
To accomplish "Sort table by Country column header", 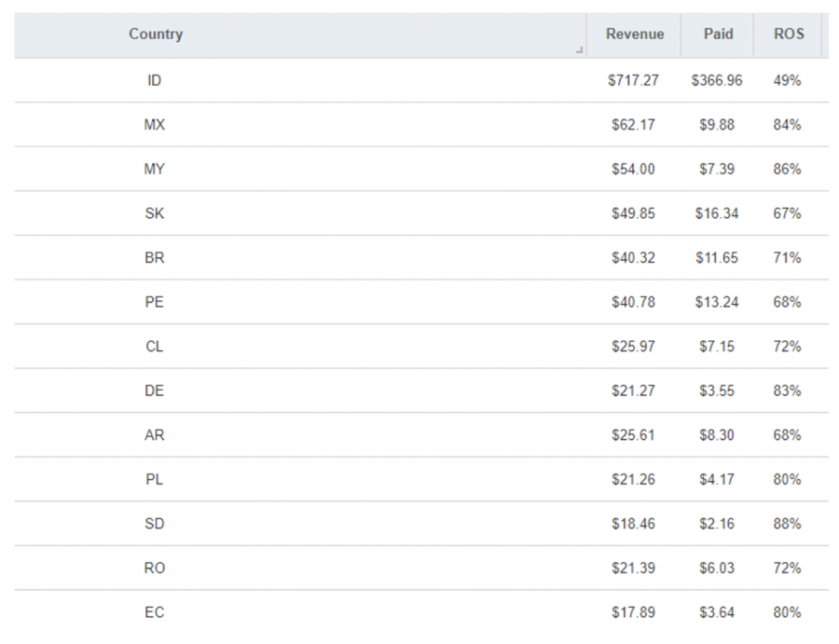I will click(156, 34).
